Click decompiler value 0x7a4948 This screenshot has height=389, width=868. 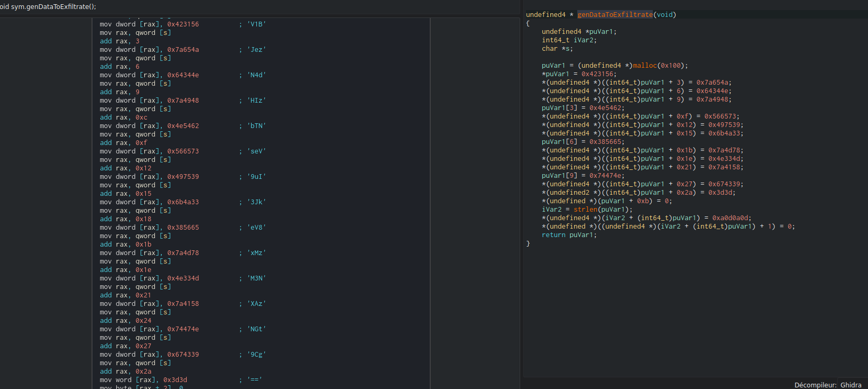(712, 99)
